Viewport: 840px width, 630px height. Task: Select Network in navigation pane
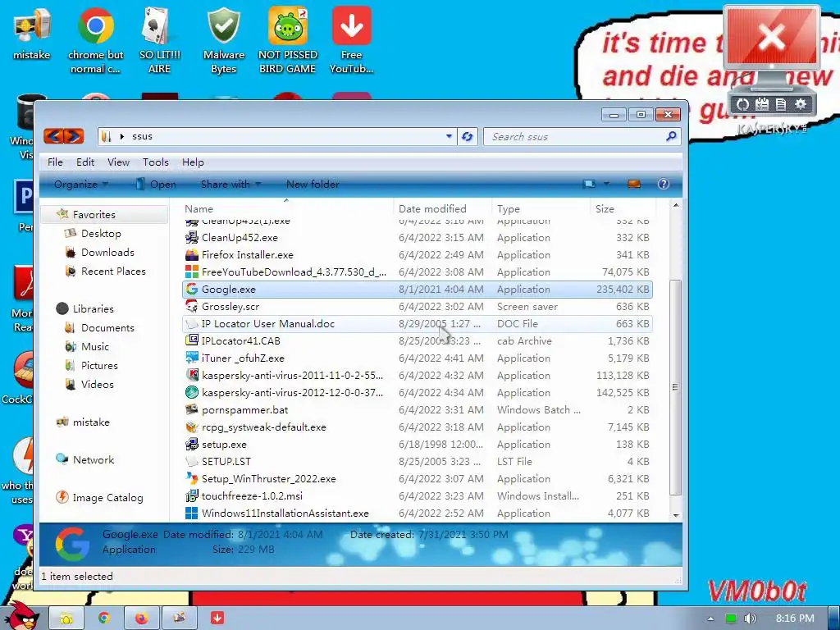pyautogui.click(x=94, y=459)
